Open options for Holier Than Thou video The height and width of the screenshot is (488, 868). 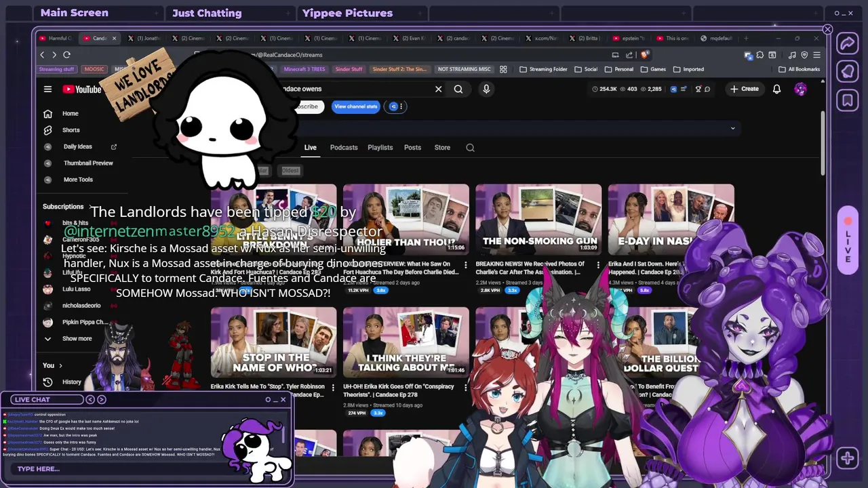pos(465,264)
